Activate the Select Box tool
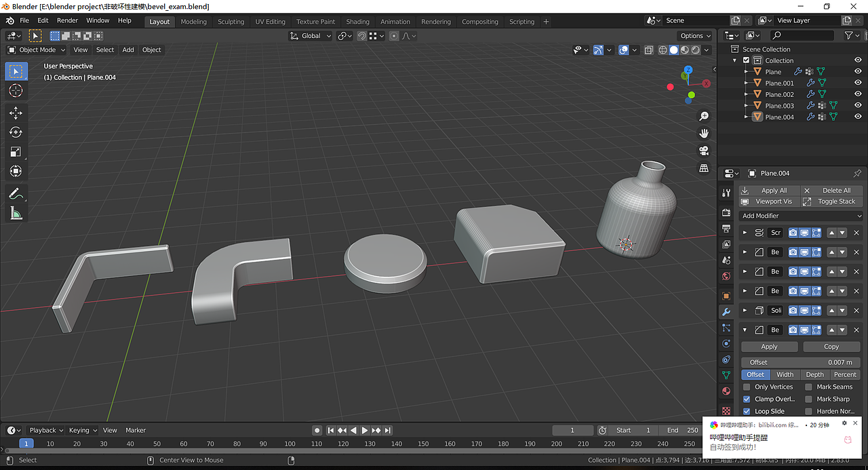The image size is (868, 470). point(16,71)
